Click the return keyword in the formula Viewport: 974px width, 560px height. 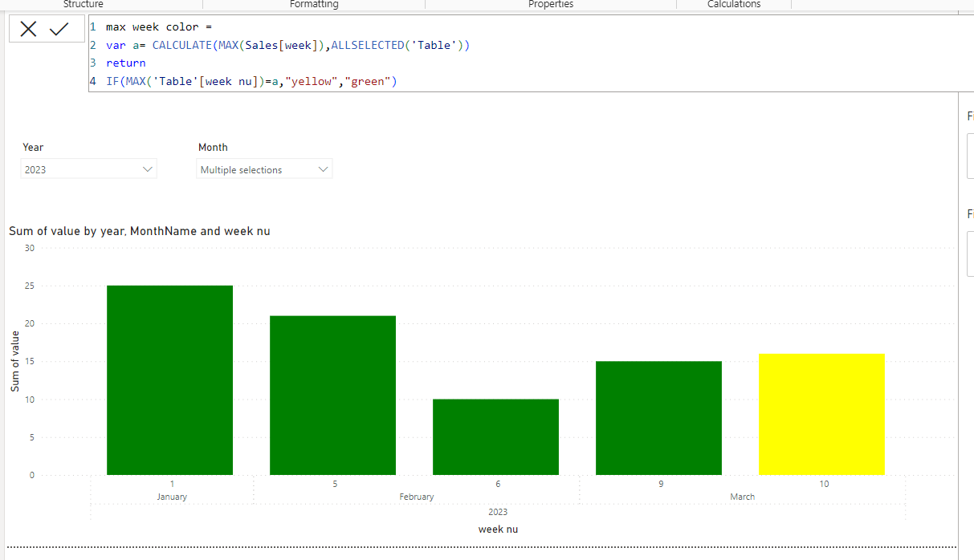pyautogui.click(x=126, y=63)
